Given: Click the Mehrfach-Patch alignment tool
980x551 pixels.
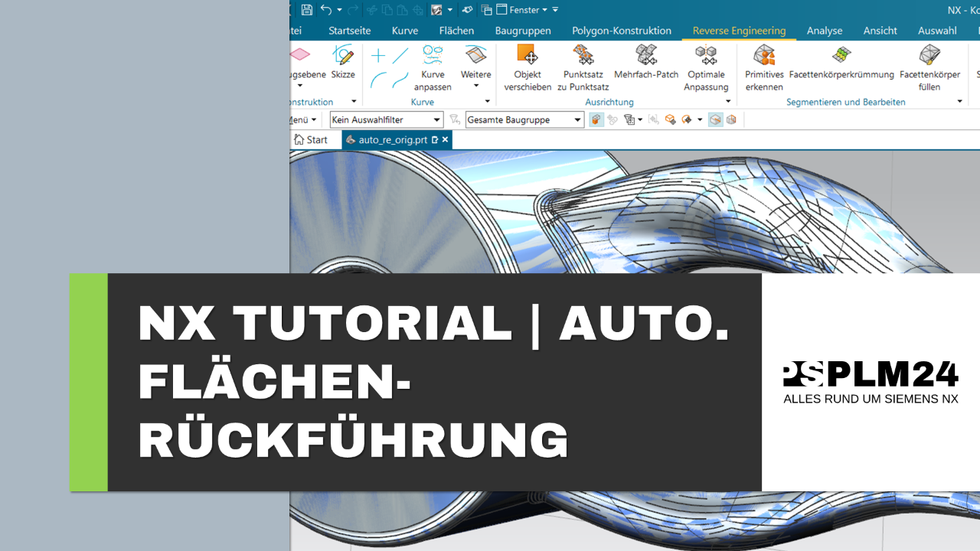Looking at the screenshot, I should pyautogui.click(x=646, y=63).
